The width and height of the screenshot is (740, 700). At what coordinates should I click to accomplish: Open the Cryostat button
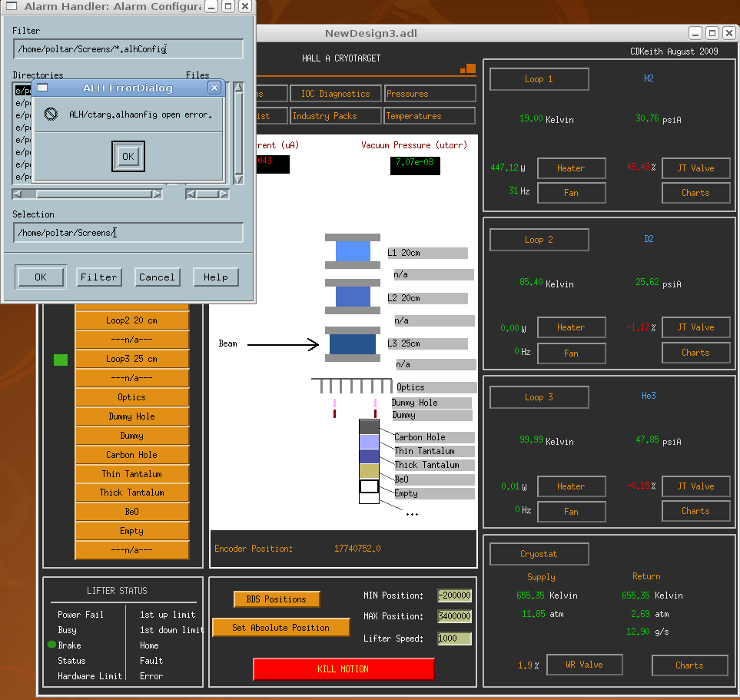pyautogui.click(x=539, y=554)
